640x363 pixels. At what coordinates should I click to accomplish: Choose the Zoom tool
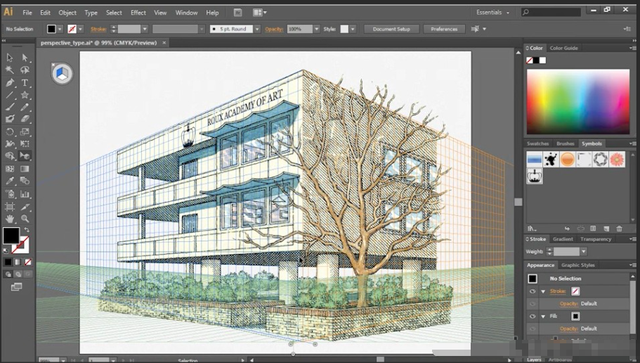[x=24, y=219]
